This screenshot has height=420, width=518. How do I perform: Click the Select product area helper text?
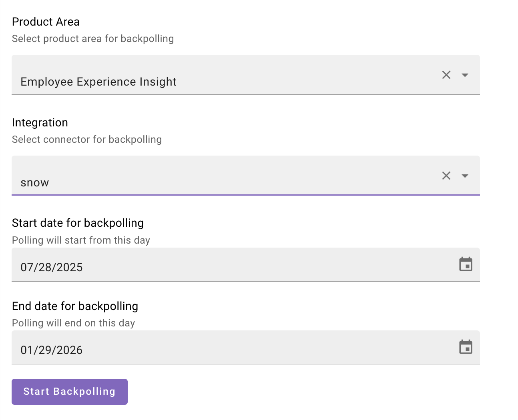[x=93, y=39]
